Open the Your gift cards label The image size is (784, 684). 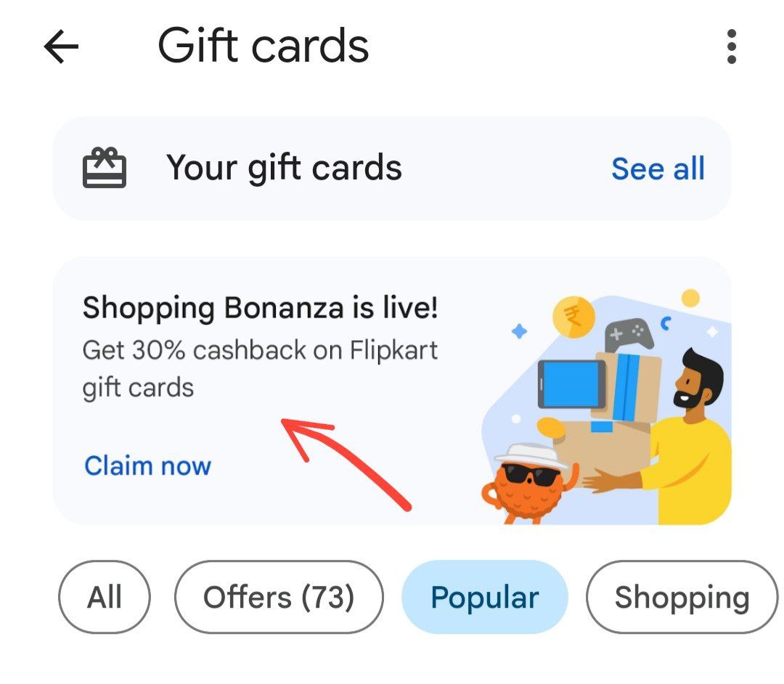tap(284, 168)
